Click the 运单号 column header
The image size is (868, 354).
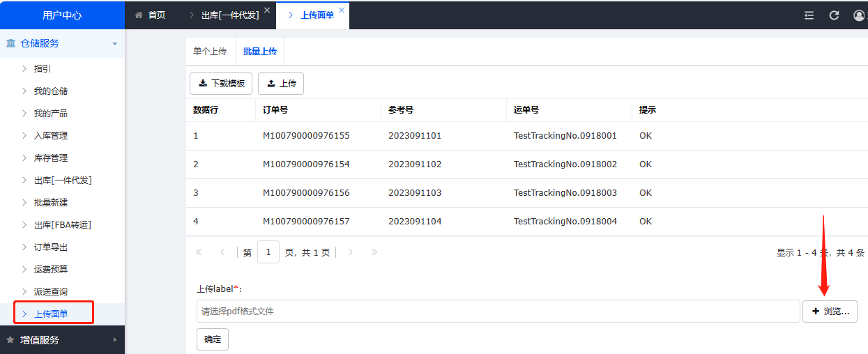[x=570, y=110]
